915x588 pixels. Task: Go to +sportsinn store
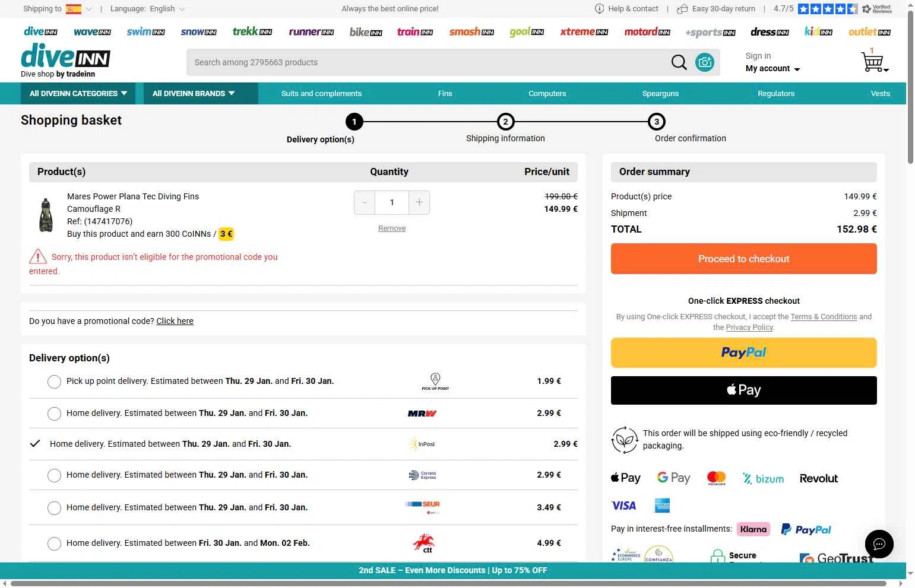tap(710, 32)
